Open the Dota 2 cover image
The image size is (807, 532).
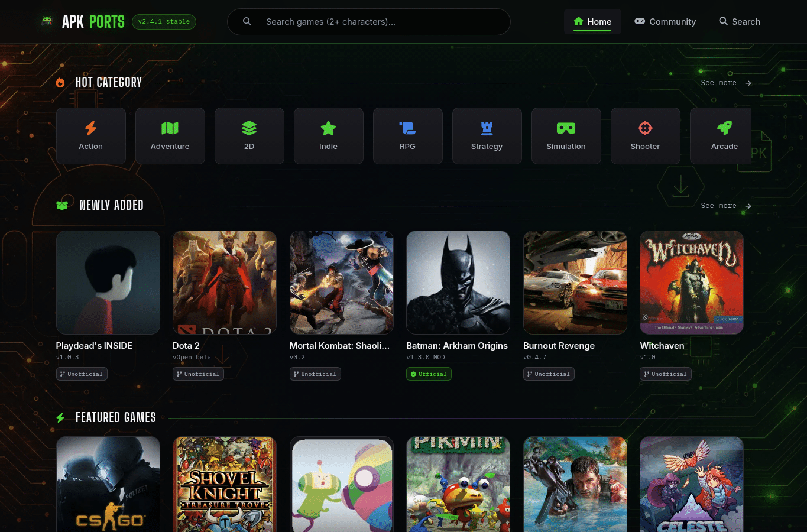225,283
